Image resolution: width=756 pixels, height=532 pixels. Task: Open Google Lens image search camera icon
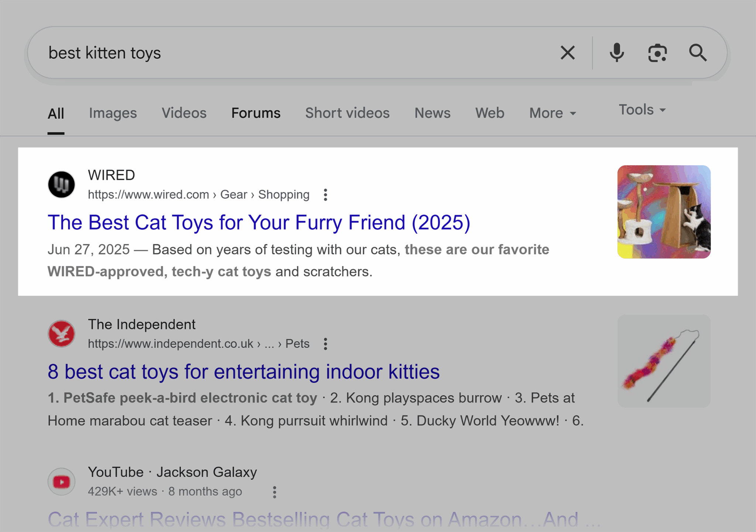(657, 53)
